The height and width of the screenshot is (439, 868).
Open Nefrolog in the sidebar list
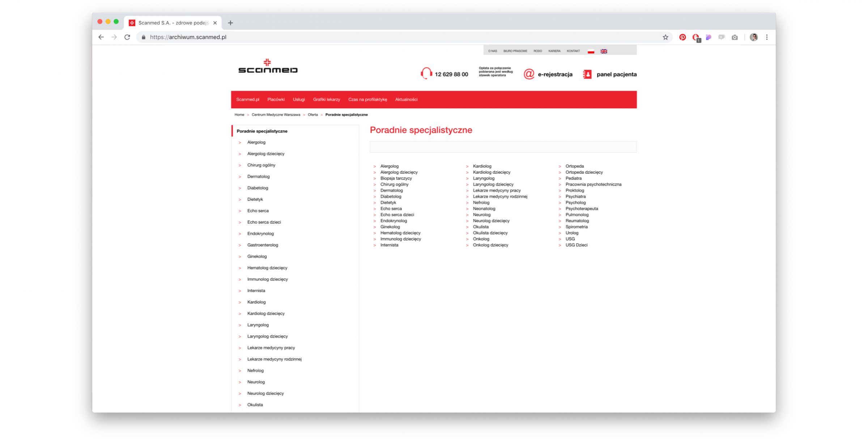(x=255, y=371)
